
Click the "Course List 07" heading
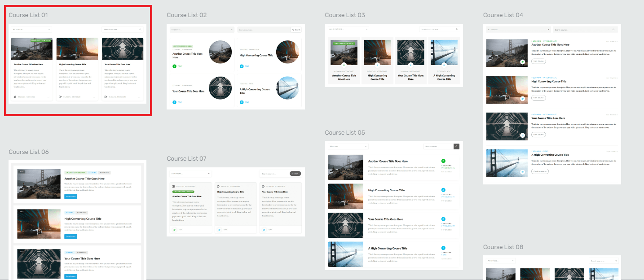pyautogui.click(x=187, y=158)
